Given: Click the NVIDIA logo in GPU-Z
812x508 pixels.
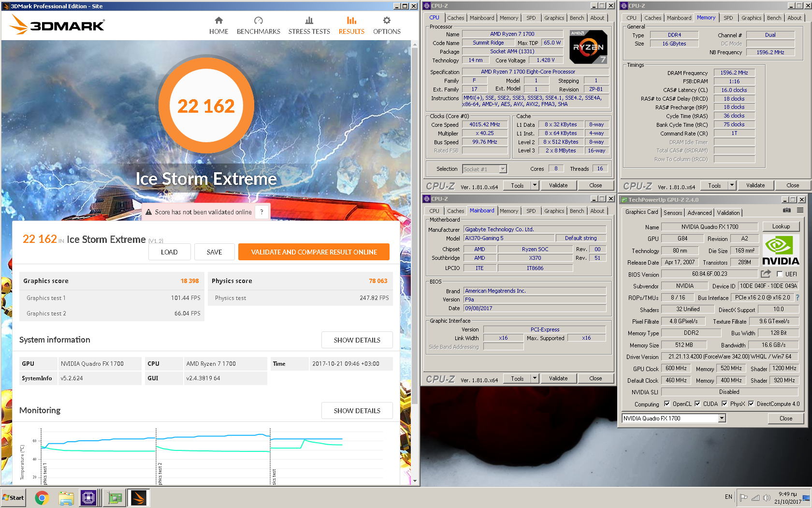Looking at the screenshot, I should pos(781,250).
